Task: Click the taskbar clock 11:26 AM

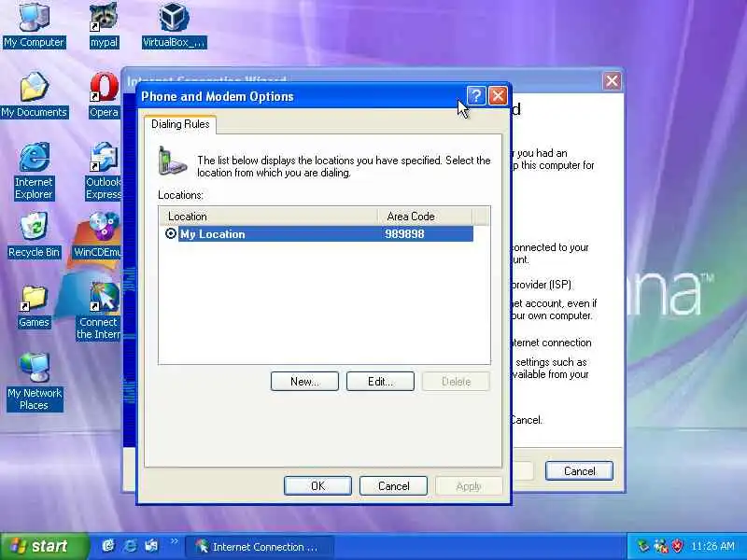Action: [712, 546]
